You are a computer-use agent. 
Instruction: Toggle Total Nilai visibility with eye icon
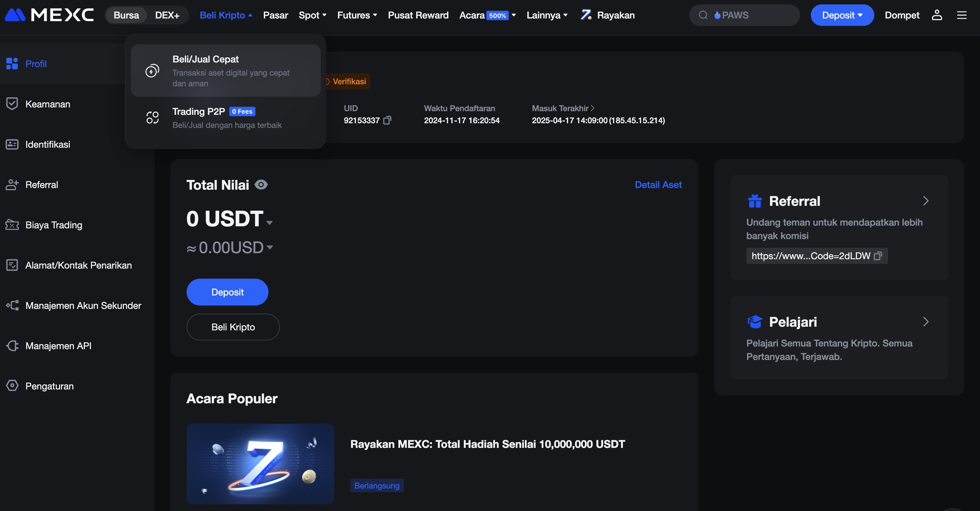tap(261, 185)
